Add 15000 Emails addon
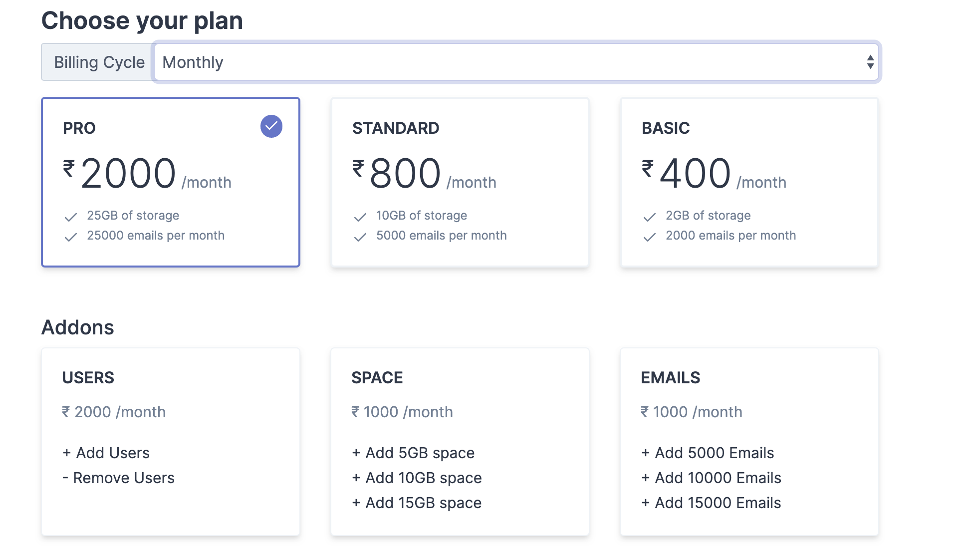980x559 pixels. coord(711,503)
